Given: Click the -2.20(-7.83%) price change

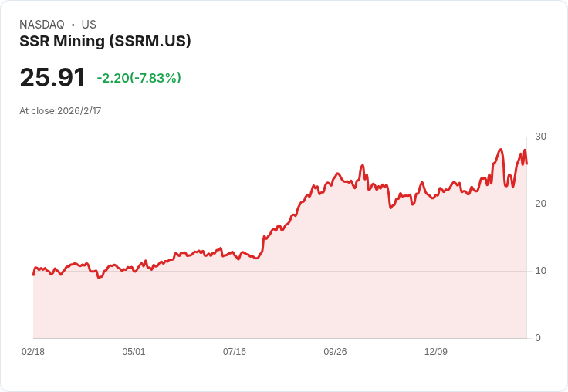Looking at the screenshot, I should tap(139, 78).
